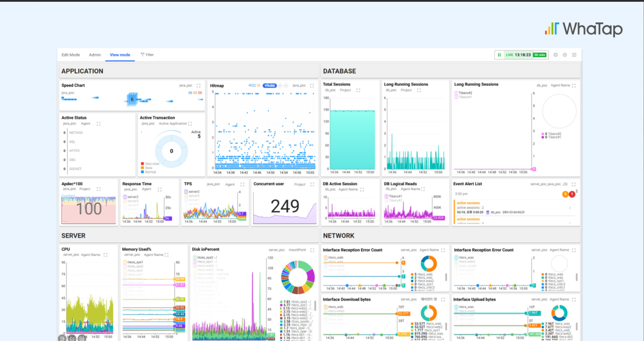The image size is (644, 341).
Task: Open the three-dot menu on first active sessions alert
Action: pos(570,208)
